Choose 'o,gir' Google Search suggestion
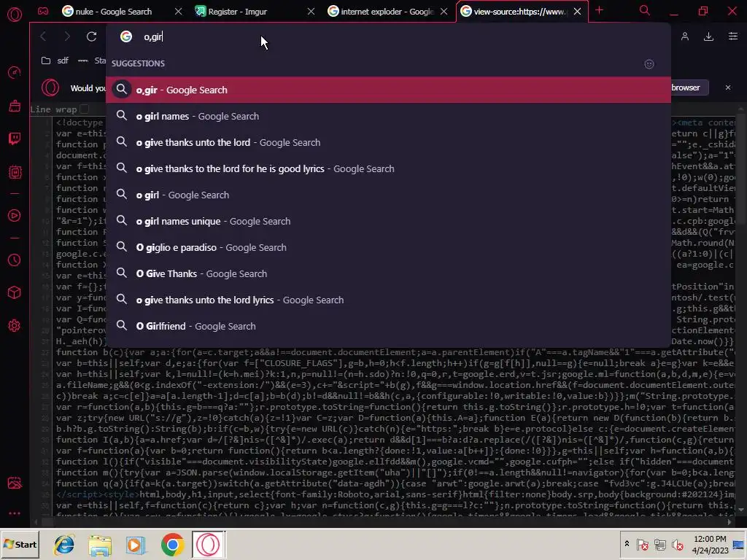Image resolution: width=747 pixels, height=560 pixels. pos(388,90)
